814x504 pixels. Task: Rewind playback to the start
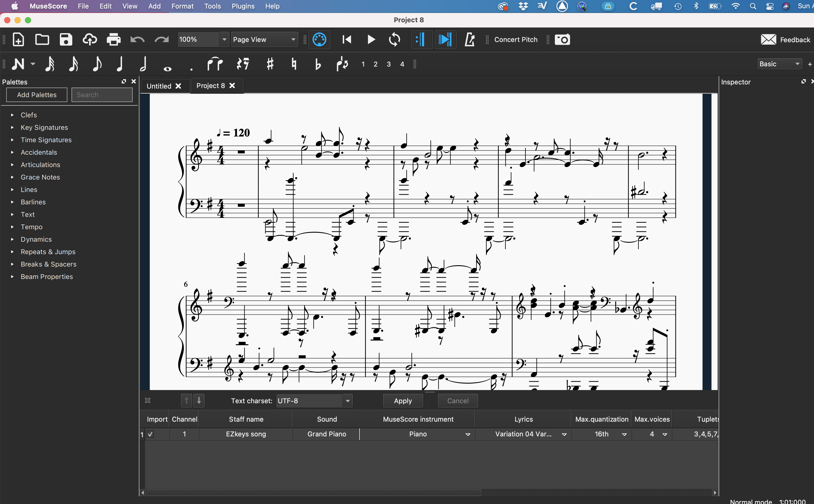click(347, 40)
